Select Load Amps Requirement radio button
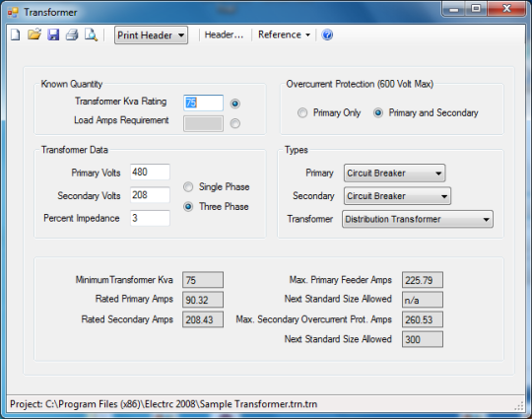The image size is (532, 419). [x=235, y=123]
